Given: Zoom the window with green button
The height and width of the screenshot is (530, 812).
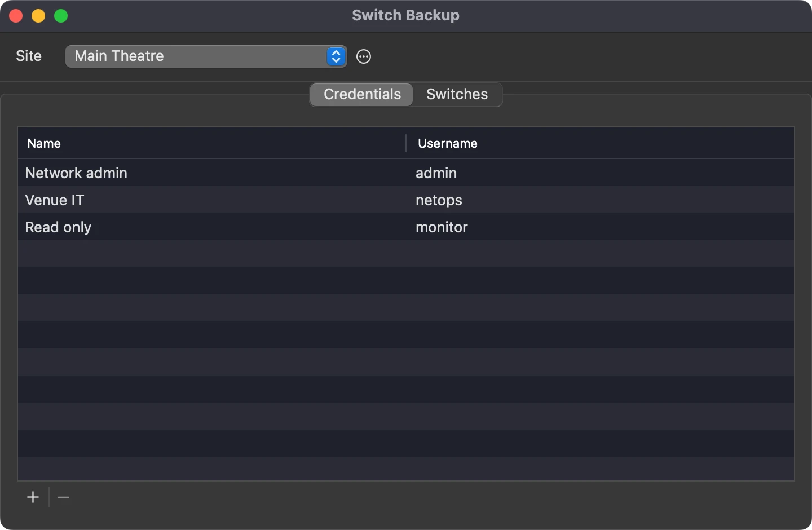Looking at the screenshot, I should click(61, 16).
